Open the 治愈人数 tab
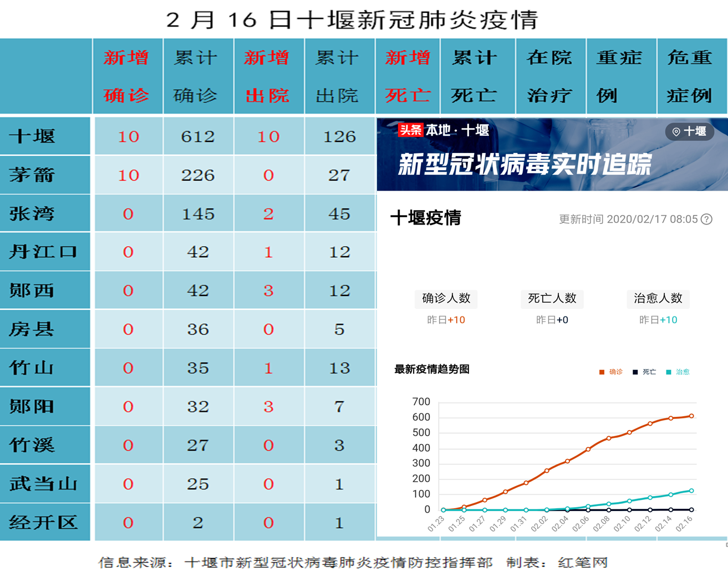The height and width of the screenshot is (572, 728). click(x=658, y=299)
